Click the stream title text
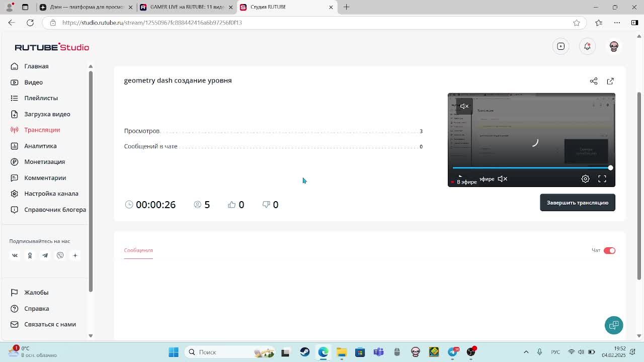This screenshot has width=644, height=362. coord(178,80)
